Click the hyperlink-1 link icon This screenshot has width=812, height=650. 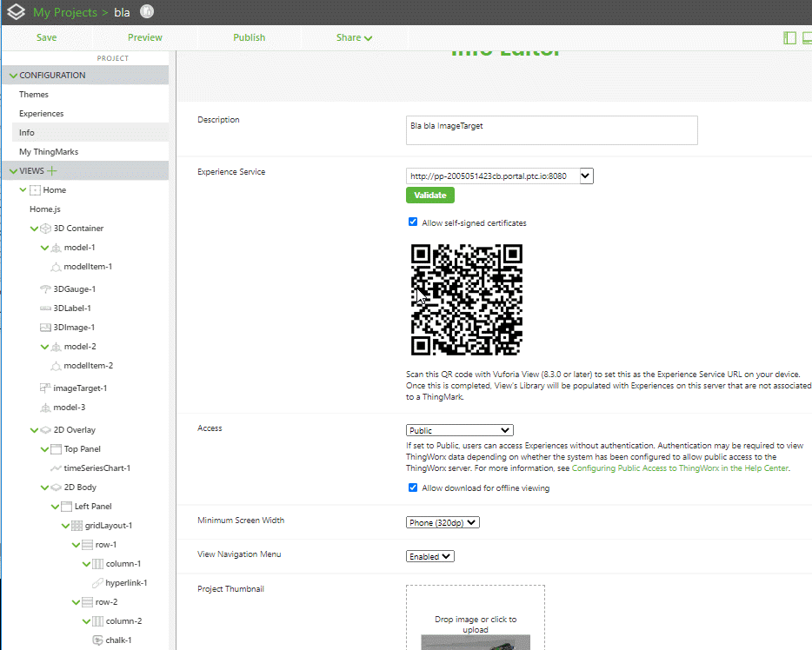pos(97,583)
